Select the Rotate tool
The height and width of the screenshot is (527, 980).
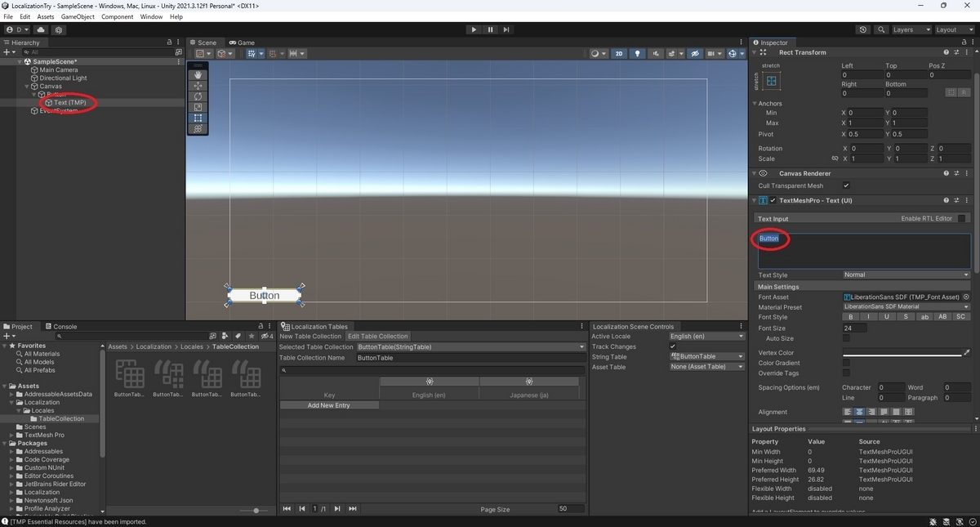click(197, 96)
